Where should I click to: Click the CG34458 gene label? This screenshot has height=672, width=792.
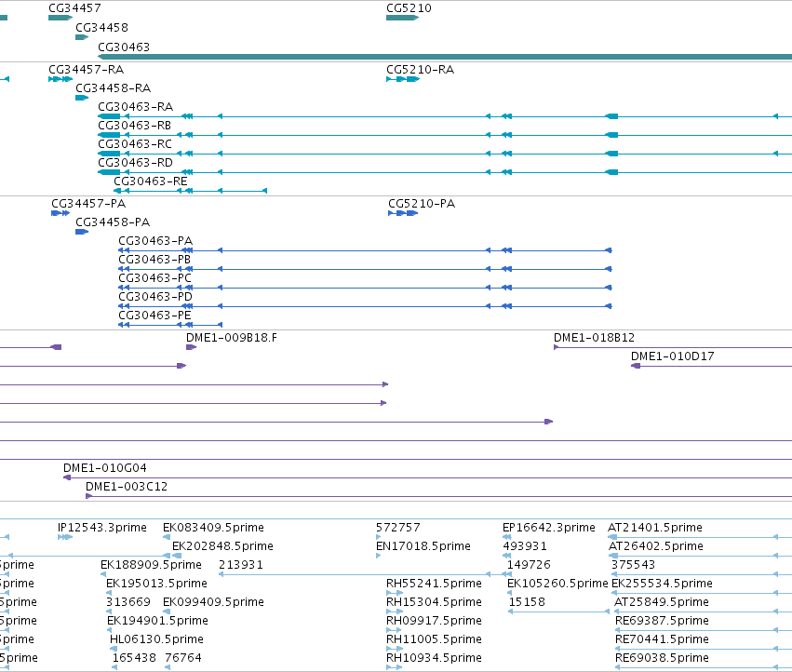pos(101,27)
